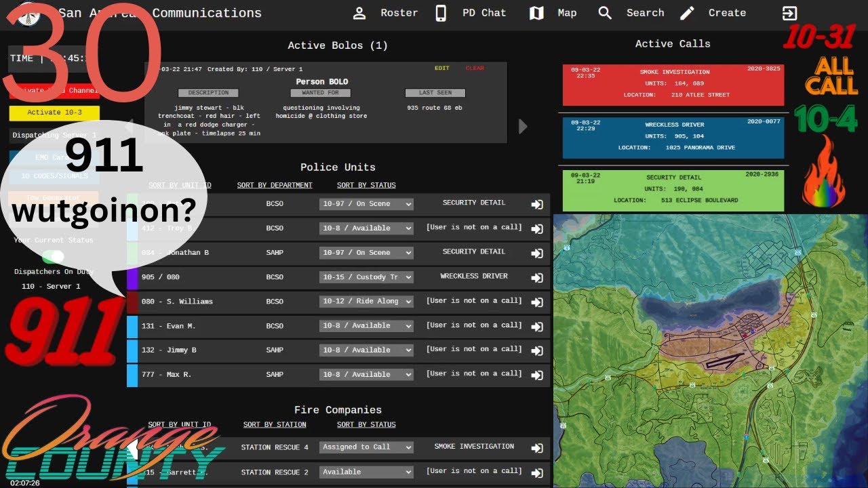Open the PD Chat menu item
The width and height of the screenshot is (868, 488).
(484, 13)
